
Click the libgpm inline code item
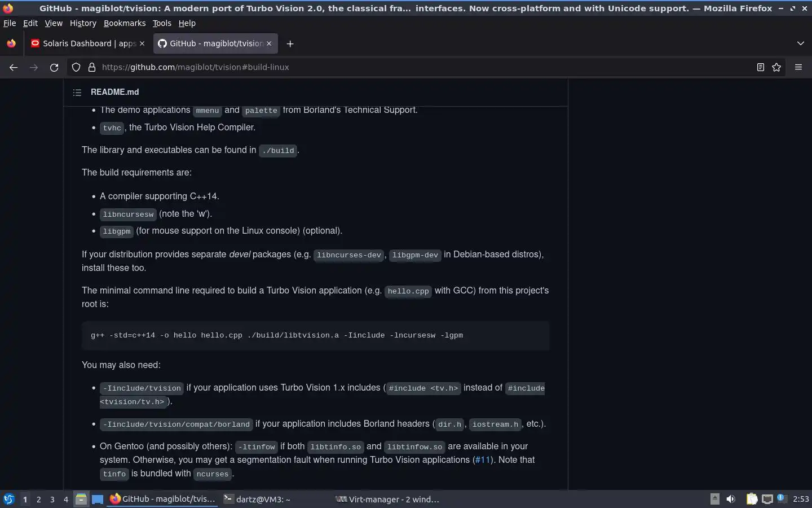[117, 231]
